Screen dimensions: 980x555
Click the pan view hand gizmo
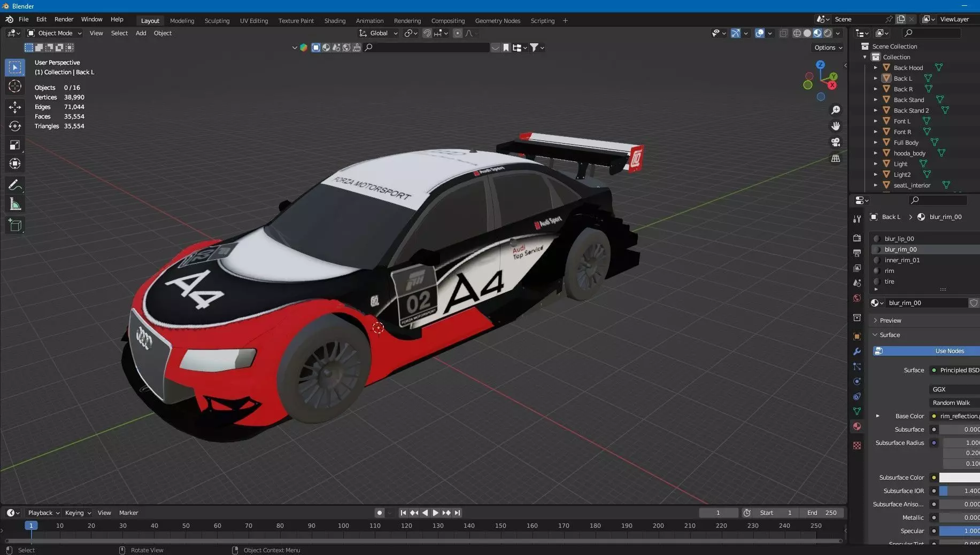click(835, 126)
